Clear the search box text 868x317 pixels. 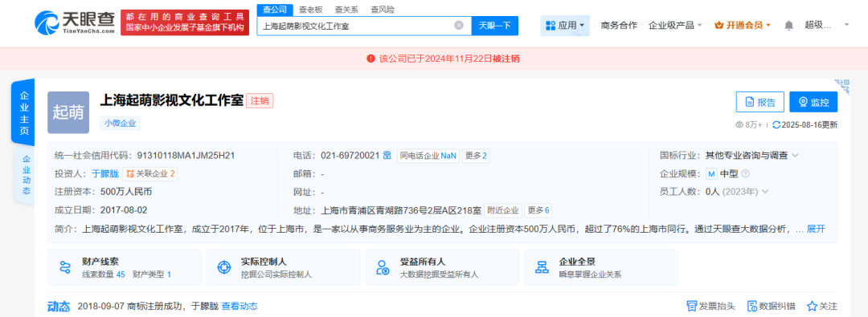[x=459, y=26]
